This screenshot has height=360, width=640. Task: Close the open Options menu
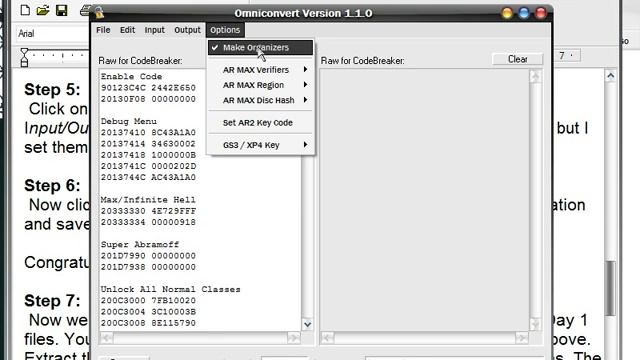click(225, 30)
